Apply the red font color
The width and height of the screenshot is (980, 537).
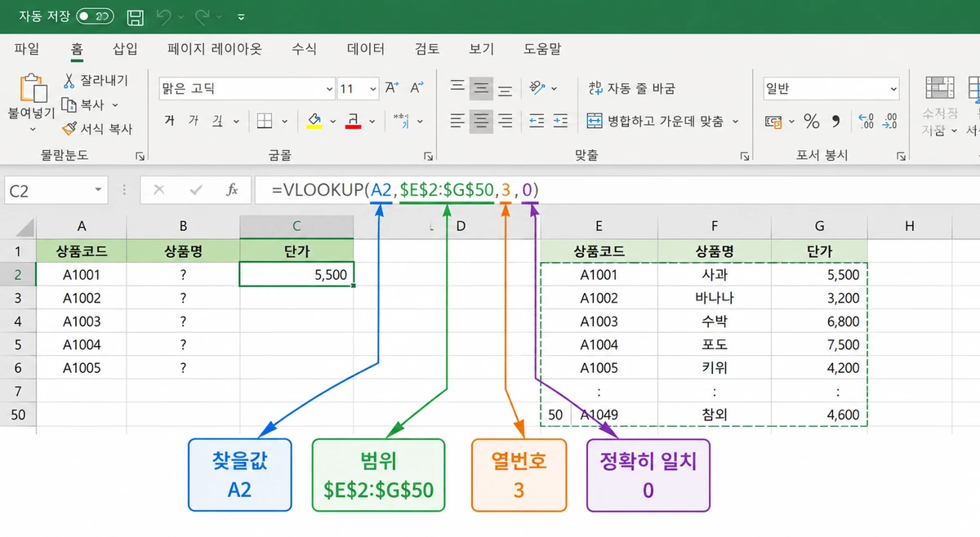(x=354, y=121)
